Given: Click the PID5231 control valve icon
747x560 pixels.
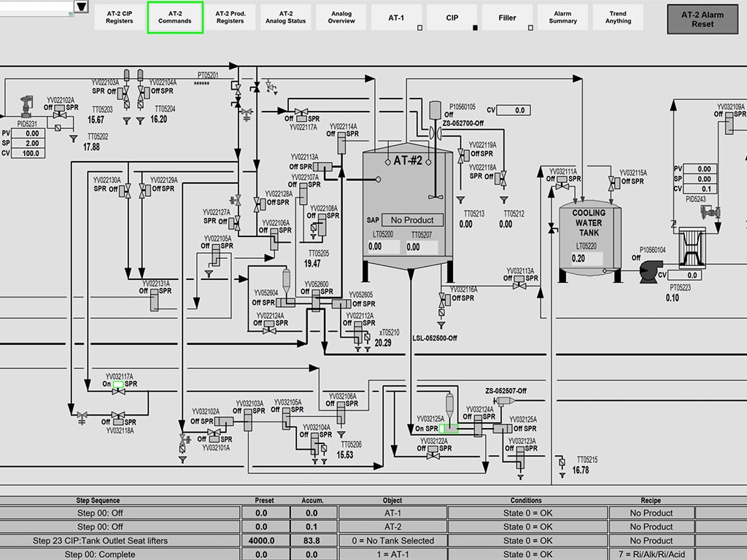Looking at the screenshot, I should pos(26,106).
